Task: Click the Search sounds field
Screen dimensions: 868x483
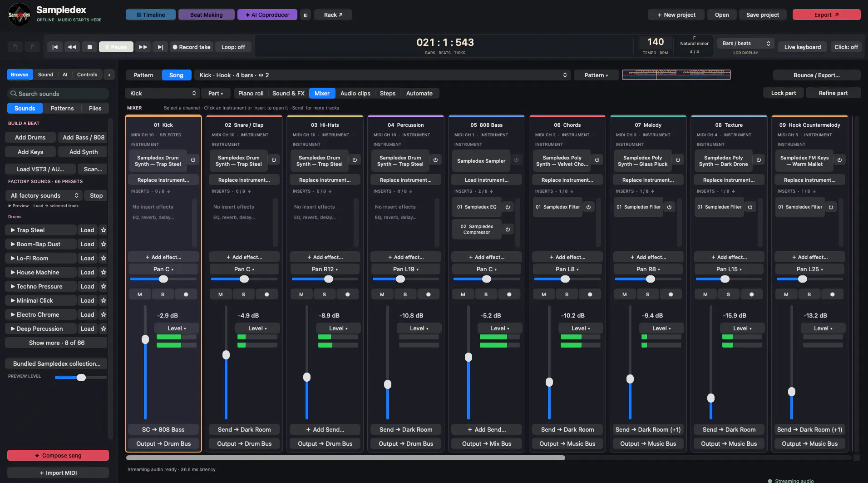Action: pyautogui.click(x=58, y=94)
